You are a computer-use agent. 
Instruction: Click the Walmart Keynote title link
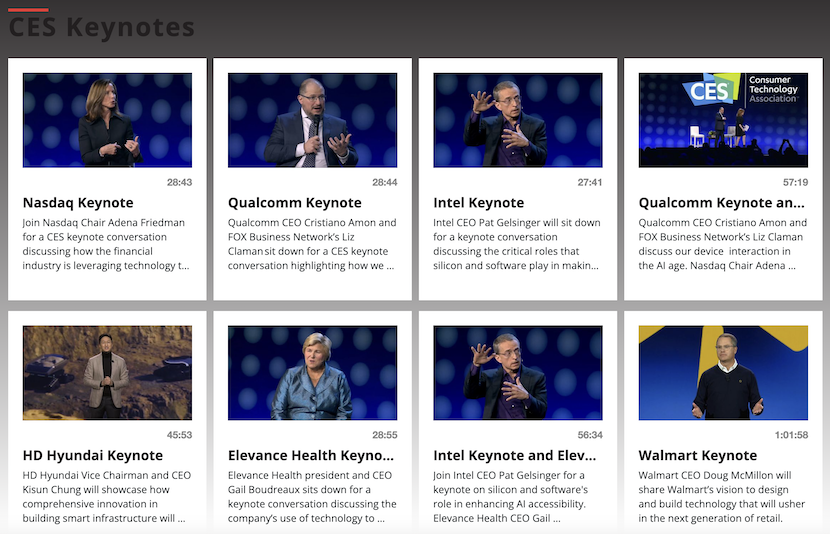(697, 456)
